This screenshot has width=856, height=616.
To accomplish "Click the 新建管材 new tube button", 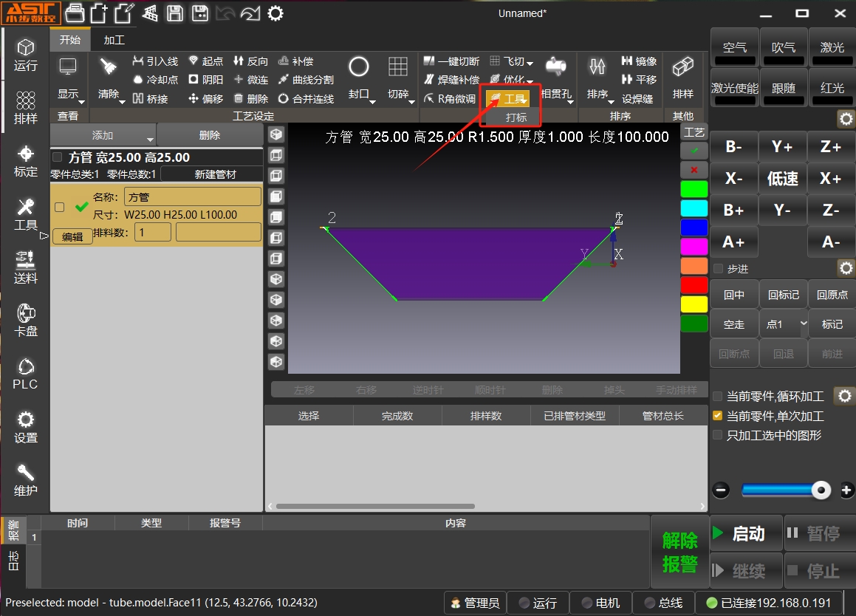I will [x=215, y=174].
